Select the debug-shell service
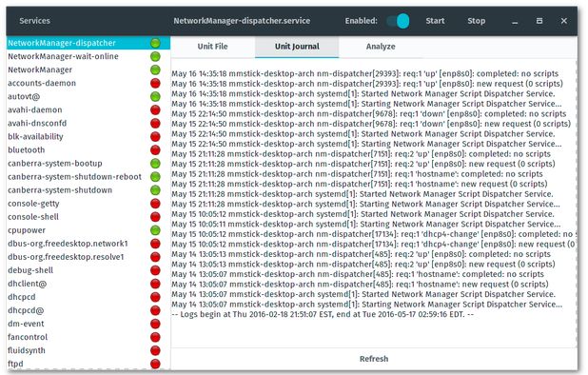The image size is (588, 375). 88,270
